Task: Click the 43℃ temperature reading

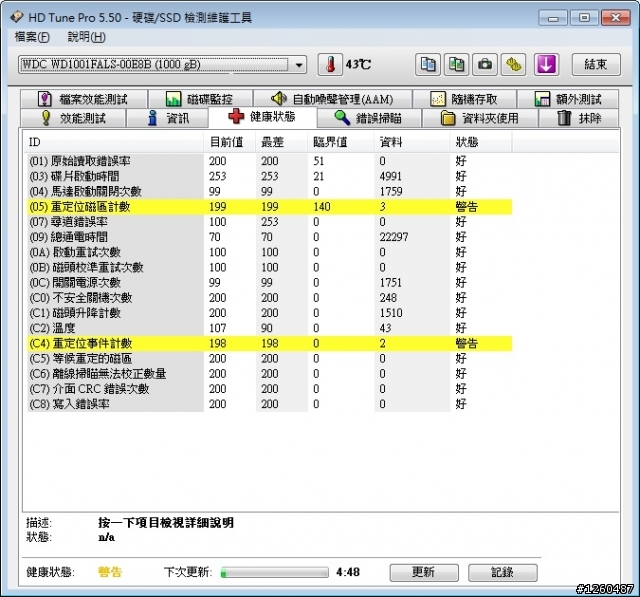Action: (358, 64)
